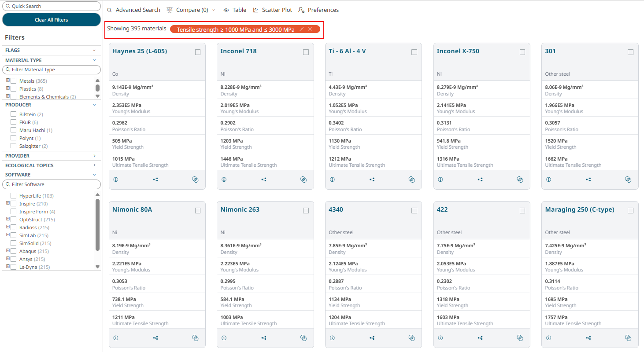The height and width of the screenshot is (352, 644).
Task: Click share-graph icon on Haynes 25 (L-605) card
Action: tap(155, 180)
